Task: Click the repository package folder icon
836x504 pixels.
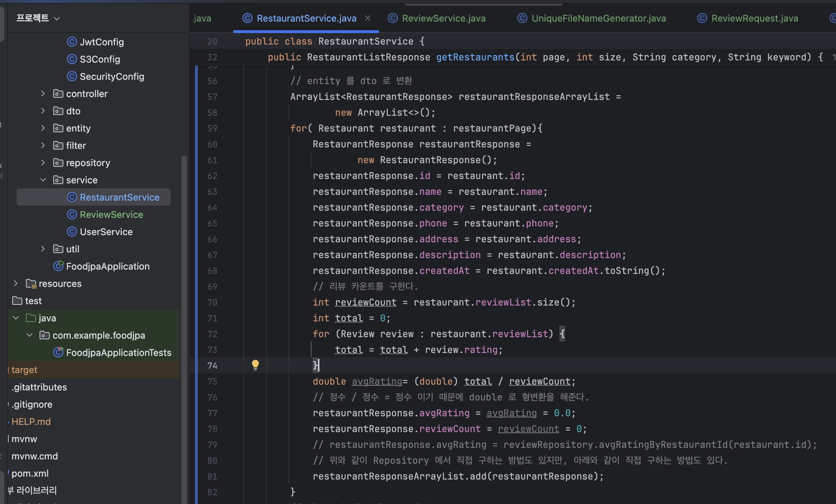Action: (x=58, y=163)
